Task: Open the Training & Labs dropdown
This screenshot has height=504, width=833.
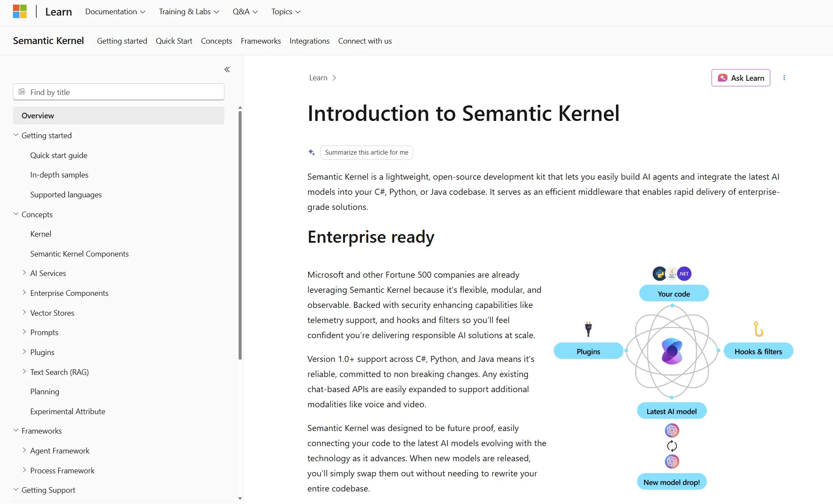Action: click(x=189, y=12)
